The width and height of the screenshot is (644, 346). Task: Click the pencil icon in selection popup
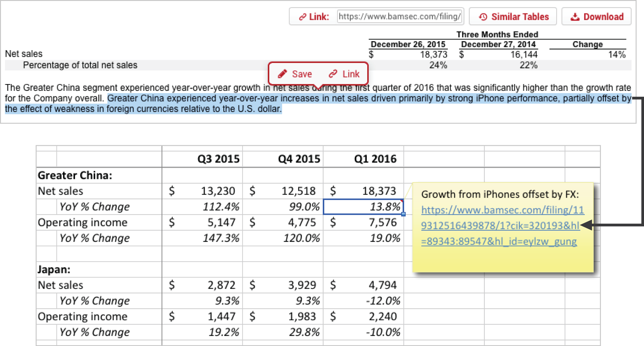(282, 74)
